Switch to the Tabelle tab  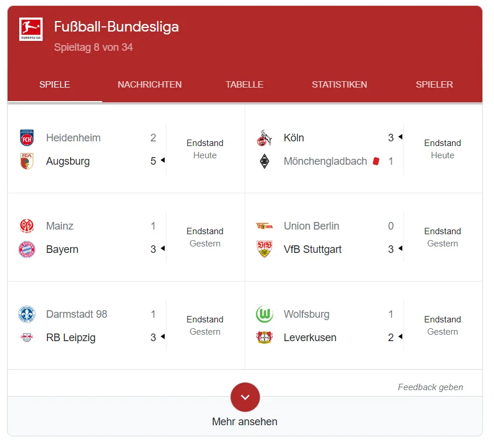click(245, 85)
